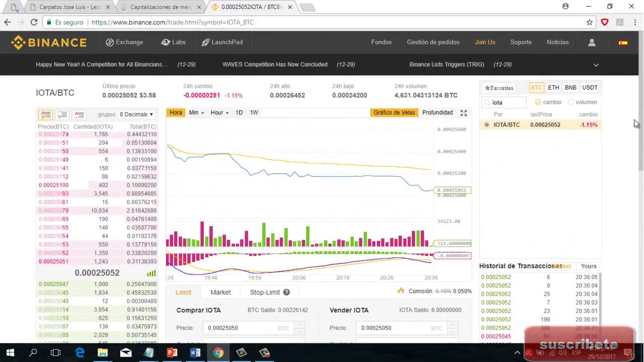The height and width of the screenshot is (362, 644).
Task: Open Word from the taskbar
Action: click(195, 353)
